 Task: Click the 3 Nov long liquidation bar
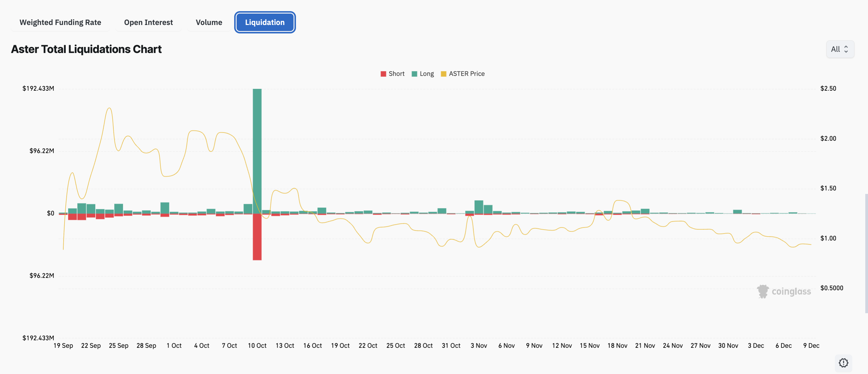[x=479, y=207]
